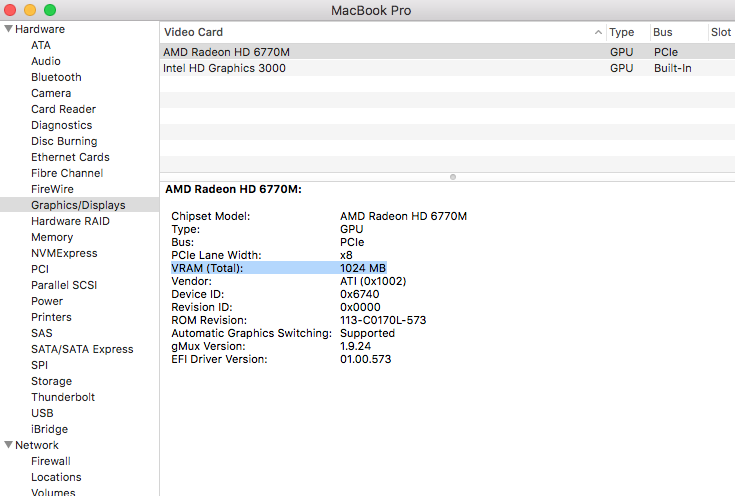Click the Network category label
This screenshot has width=735, height=496.
(37, 445)
